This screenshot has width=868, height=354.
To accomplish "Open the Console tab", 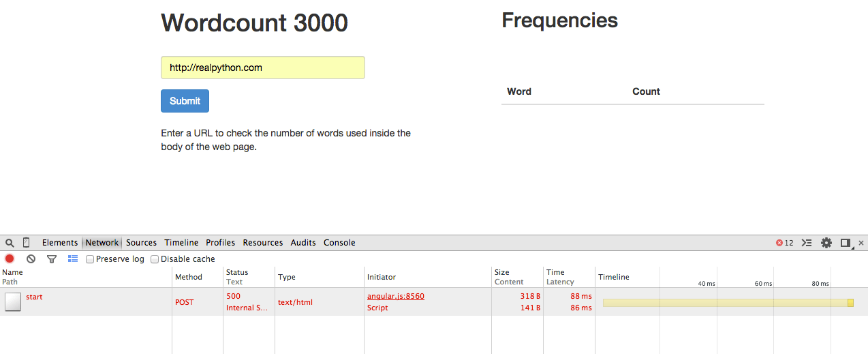I will tap(339, 243).
